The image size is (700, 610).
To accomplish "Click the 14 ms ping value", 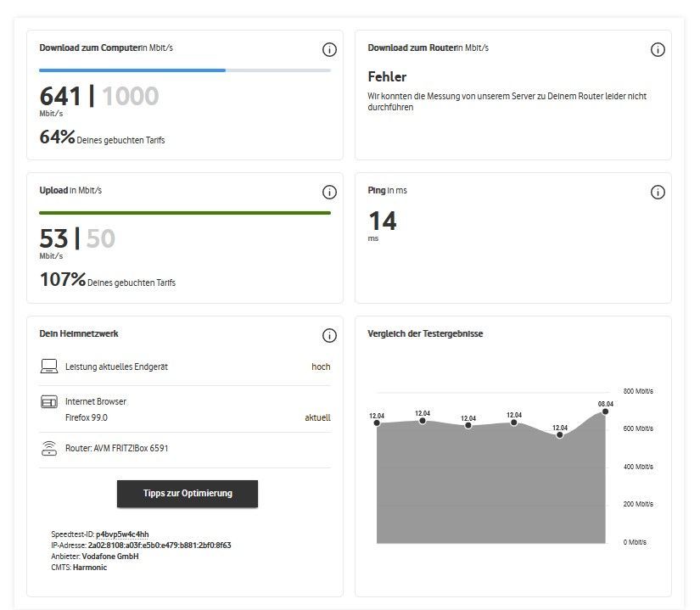I will coord(382,221).
